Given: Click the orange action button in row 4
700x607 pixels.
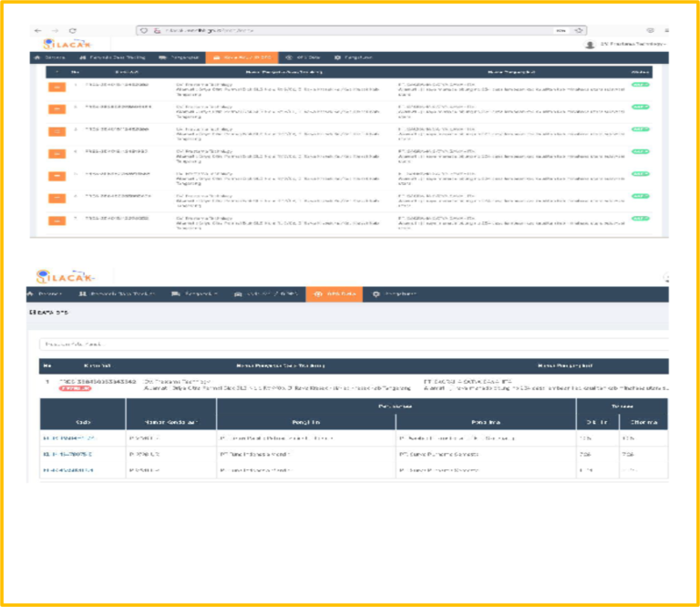Looking at the screenshot, I should click(x=57, y=153).
